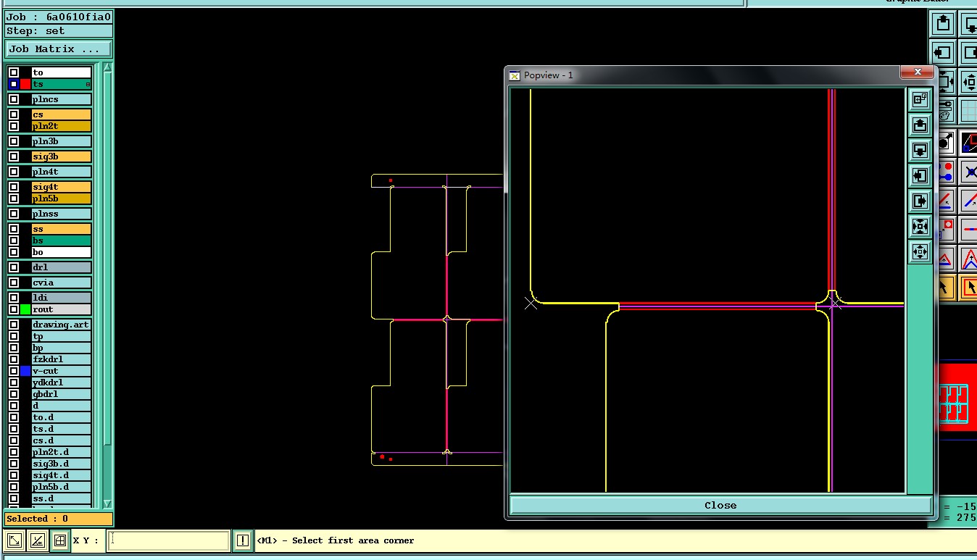The height and width of the screenshot is (560, 977).
Task: Select the pln4t layer name
Action: tap(62, 172)
